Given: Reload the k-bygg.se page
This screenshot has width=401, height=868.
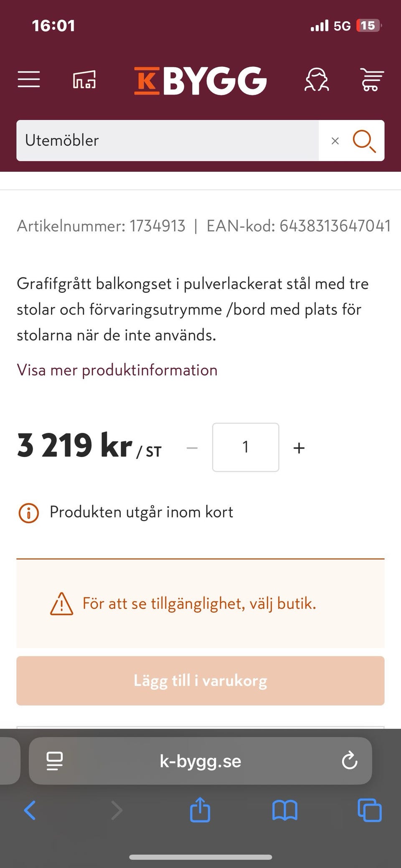Looking at the screenshot, I should pyautogui.click(x=350, y=761).
